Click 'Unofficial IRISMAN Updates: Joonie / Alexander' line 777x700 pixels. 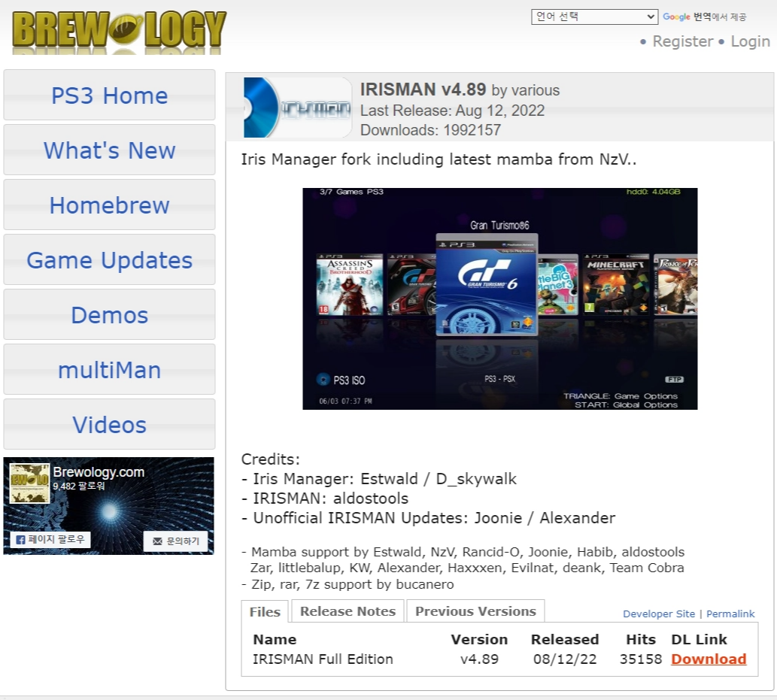pos(428,518)
